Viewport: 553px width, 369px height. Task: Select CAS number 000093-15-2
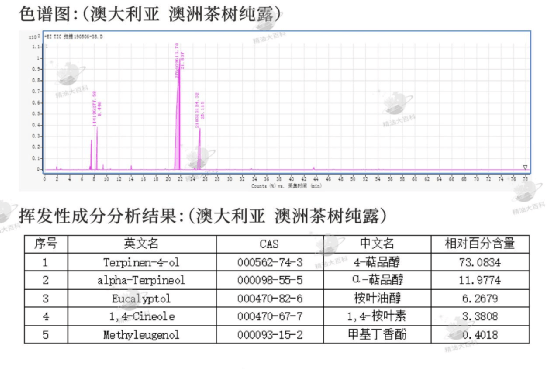click(270, 334)
